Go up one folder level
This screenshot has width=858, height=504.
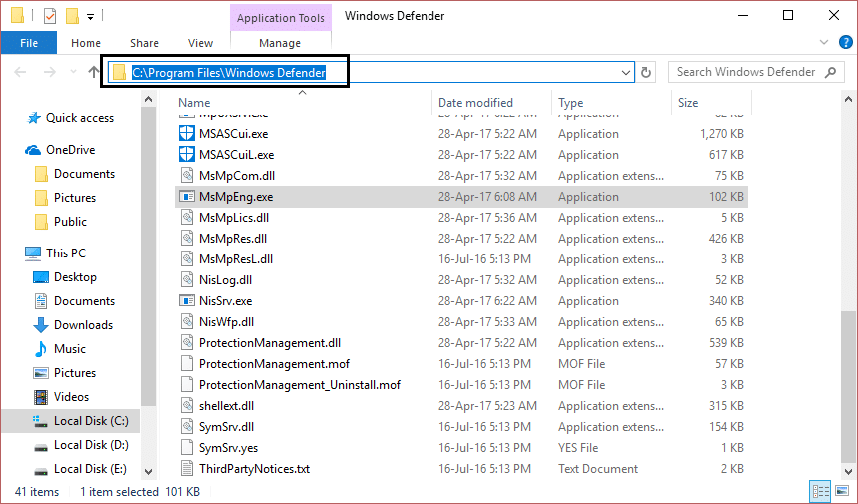coord(94,72)
